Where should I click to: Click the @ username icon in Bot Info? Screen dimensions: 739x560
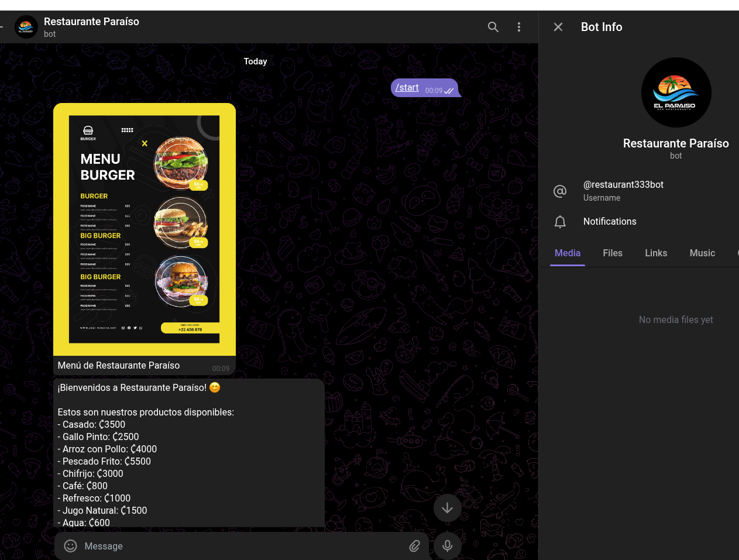pos(560,191)
